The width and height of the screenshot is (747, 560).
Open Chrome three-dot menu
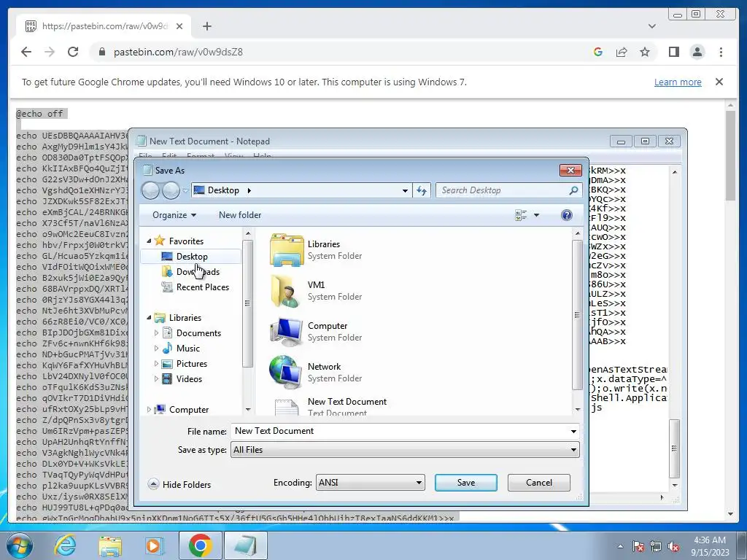coord(721,52)
